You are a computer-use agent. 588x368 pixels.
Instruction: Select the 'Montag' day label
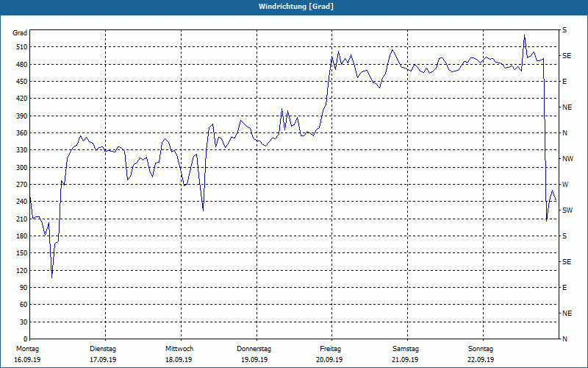(x=27, y=349)
